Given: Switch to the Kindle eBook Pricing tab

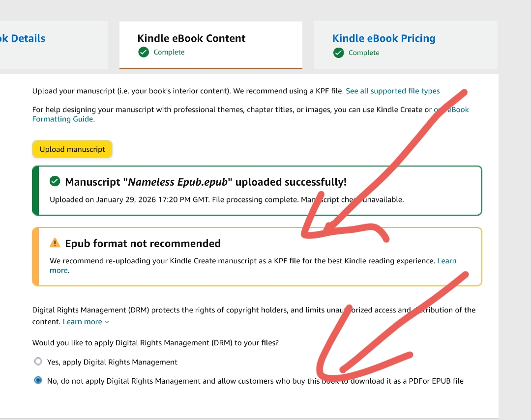Looking at the screenshot, I should pyautogui.click(x=383, y=38).
